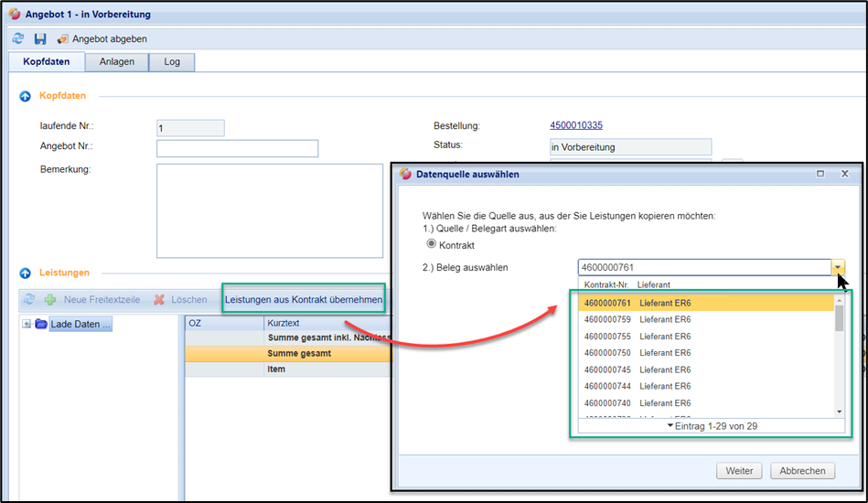Screen dimensions: 868x503
Task: Open Bestellung link 4500010335
Action: (575, 125)
